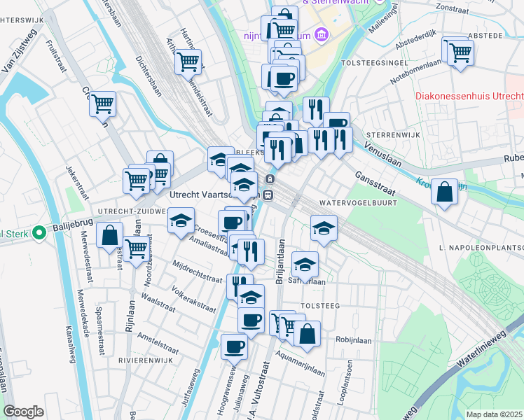This screenshot has height=420, width=524.
Task: Select the Van Zijstweg road label
Action: click(20, 51)
